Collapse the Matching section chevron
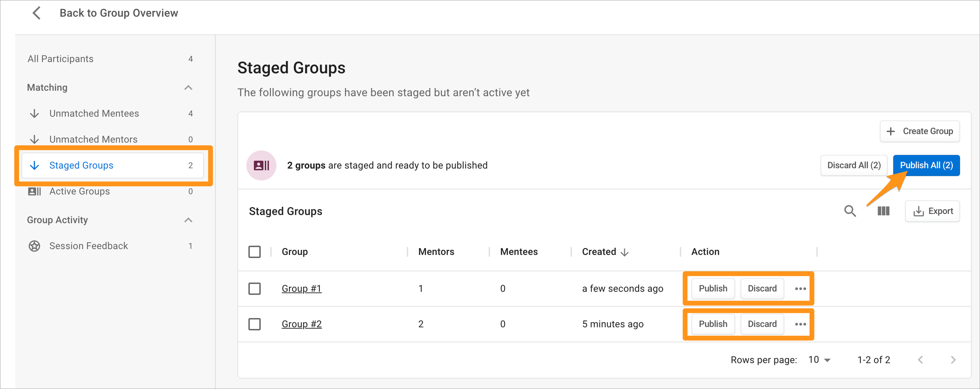This screenshot has height=389, width=980. coord(188,88)
